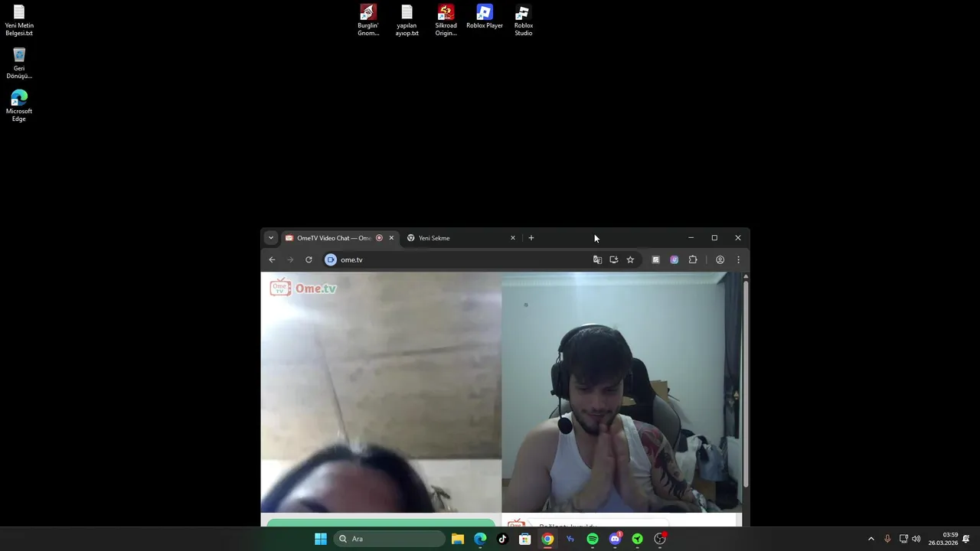Screen dimensions: 980x551
Task: Close the OmeTV Video Chat tab
Action: pyautogui.click(x=391, y=238)
